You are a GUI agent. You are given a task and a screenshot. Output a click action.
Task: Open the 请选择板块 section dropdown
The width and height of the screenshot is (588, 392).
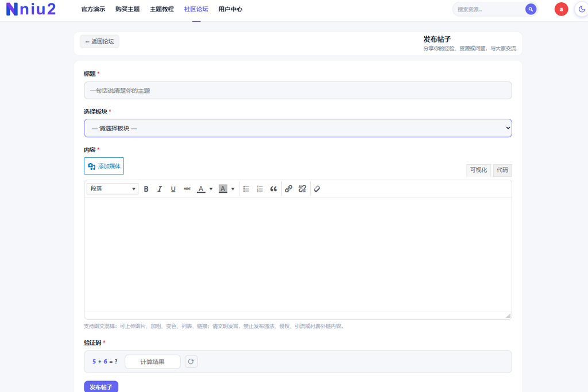click(298, 128)
